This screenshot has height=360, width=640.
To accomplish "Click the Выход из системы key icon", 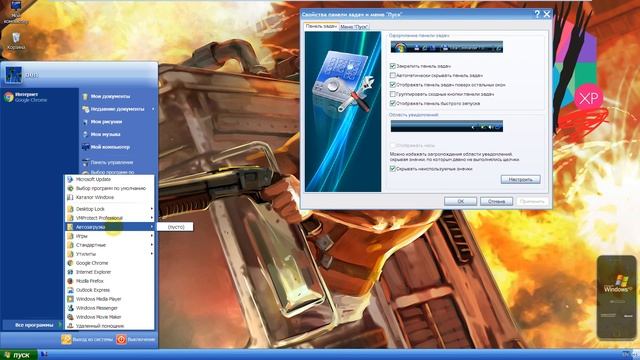I will click(66, 339).
